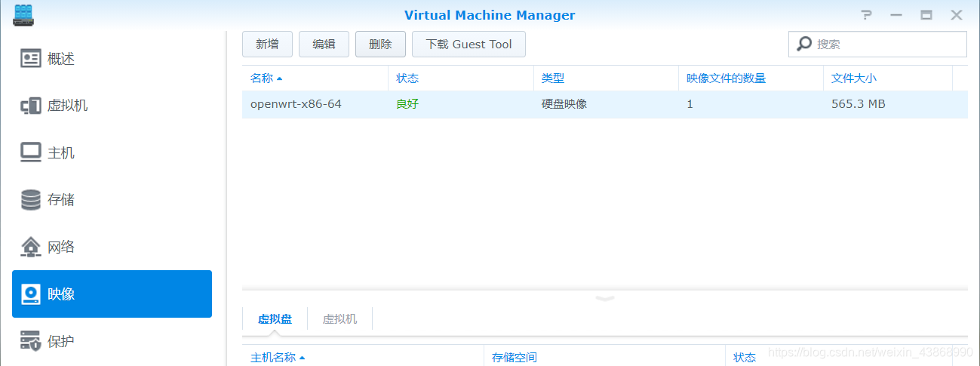The image size is (980, 366).
Task: Switch to the 虚拟机 tab in lower panel
Action: 339,319
